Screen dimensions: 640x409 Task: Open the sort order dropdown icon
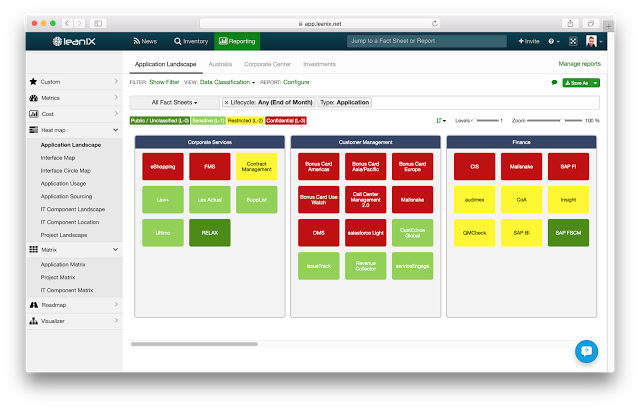tap(441, 121)
